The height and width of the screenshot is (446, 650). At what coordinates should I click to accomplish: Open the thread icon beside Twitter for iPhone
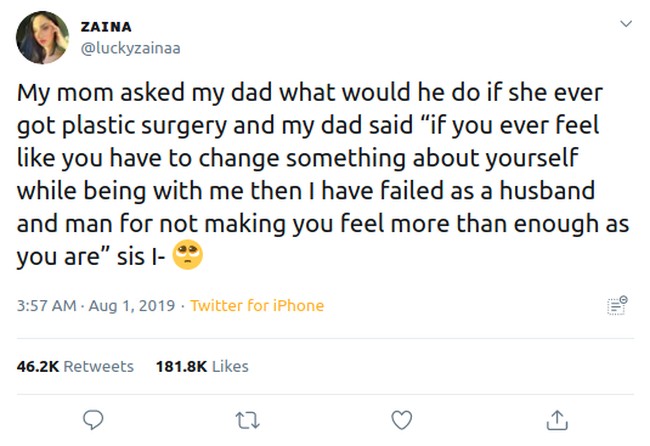click(617, 305)
